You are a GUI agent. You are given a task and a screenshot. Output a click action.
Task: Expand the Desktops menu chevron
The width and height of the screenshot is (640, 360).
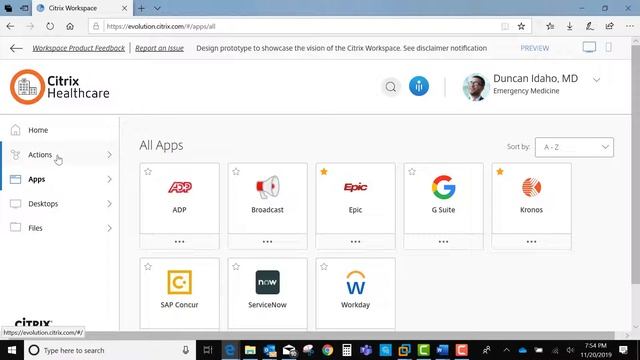pyautogui.click(x=109, y=204)
